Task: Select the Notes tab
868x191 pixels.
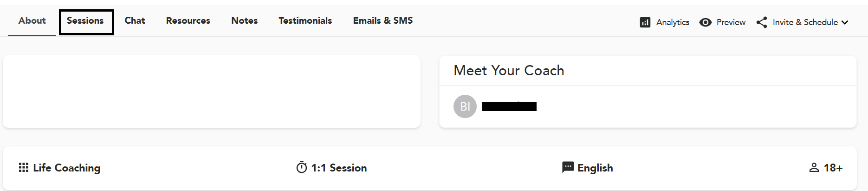Action: 244,21
